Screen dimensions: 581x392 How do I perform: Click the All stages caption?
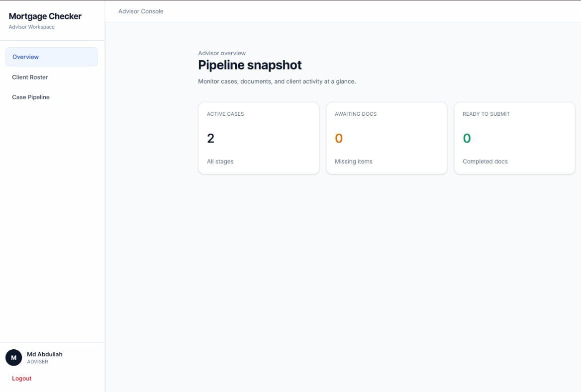tap(220, 161)
